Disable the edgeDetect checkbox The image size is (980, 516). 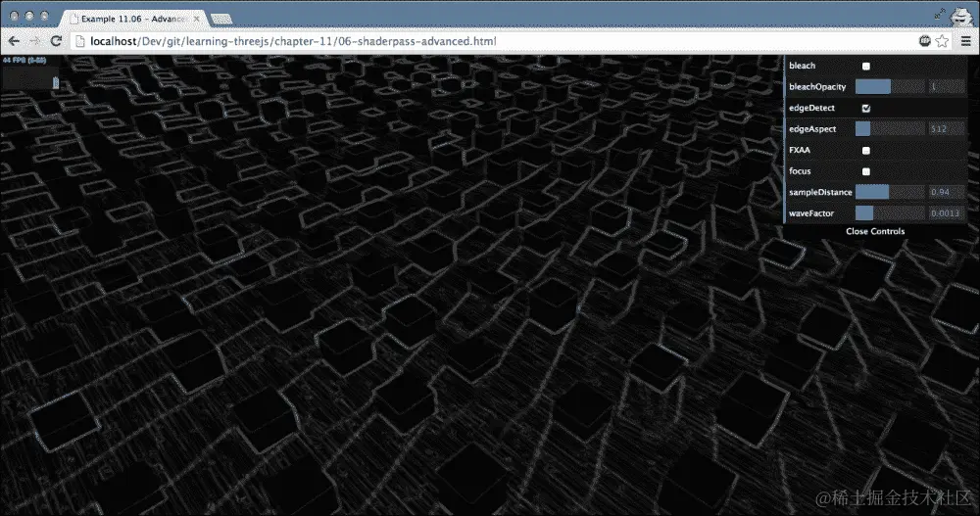[x=865, y=108]
